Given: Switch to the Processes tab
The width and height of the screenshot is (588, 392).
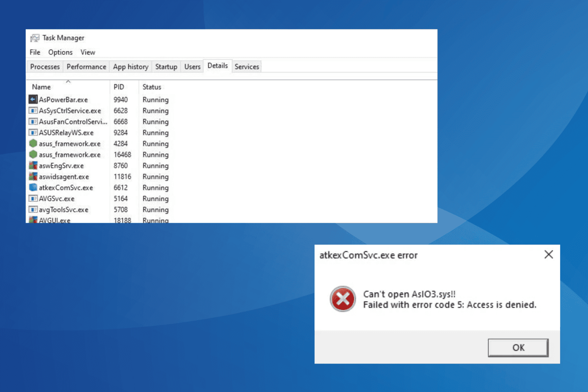Looking at the screenshot, I should 45,67.
